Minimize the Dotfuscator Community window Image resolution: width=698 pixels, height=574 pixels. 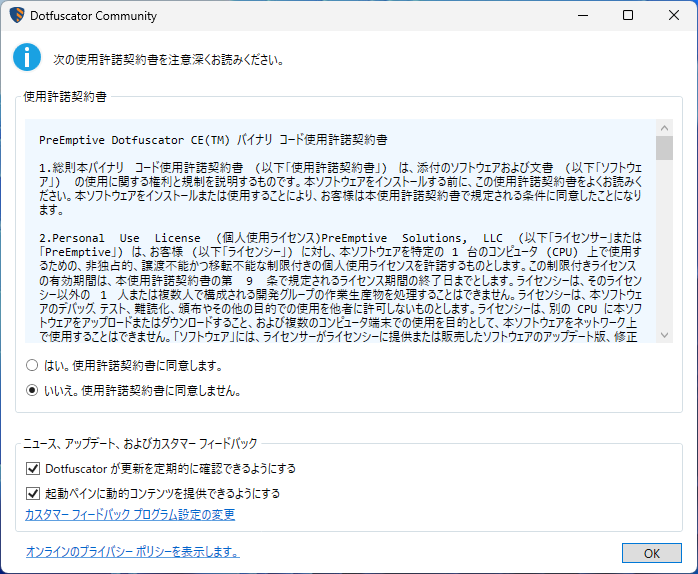pyautogui.click(x=583, y=16)
